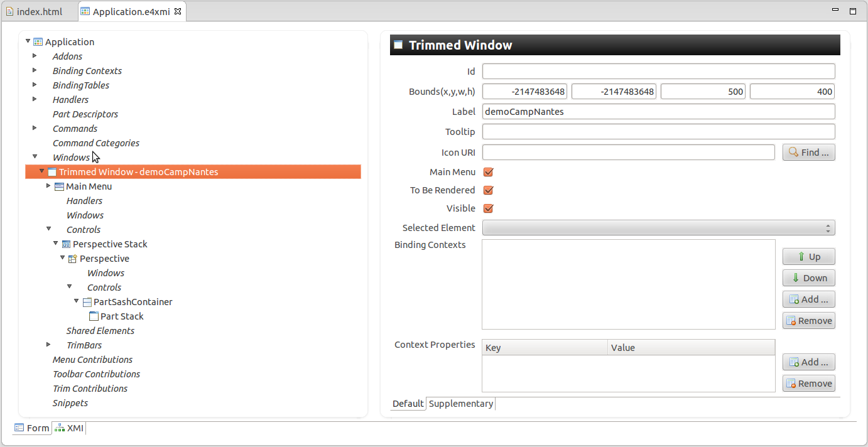The height and width of the screenshot is (447, 868).
Task: Select Toolbar Contributions in the tree
Action: tap(96, 374)
